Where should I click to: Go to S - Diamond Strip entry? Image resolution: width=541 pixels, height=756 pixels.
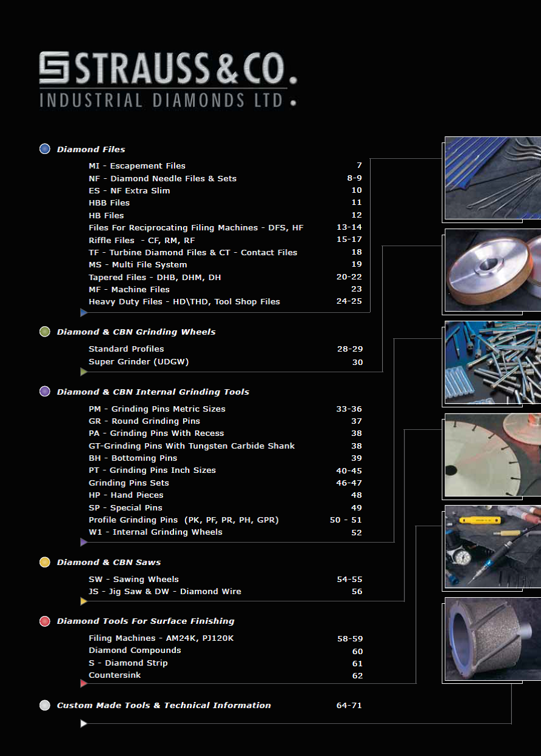pyautogui.click(x=128, y=663)
